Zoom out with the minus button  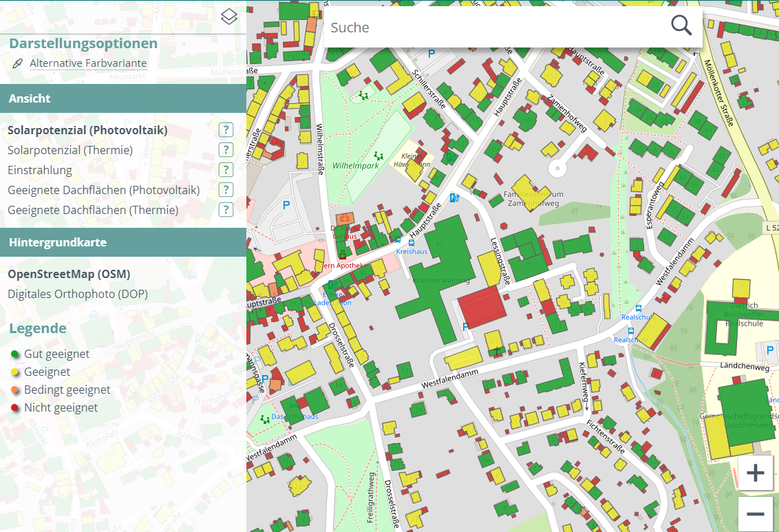pos(755,514)
